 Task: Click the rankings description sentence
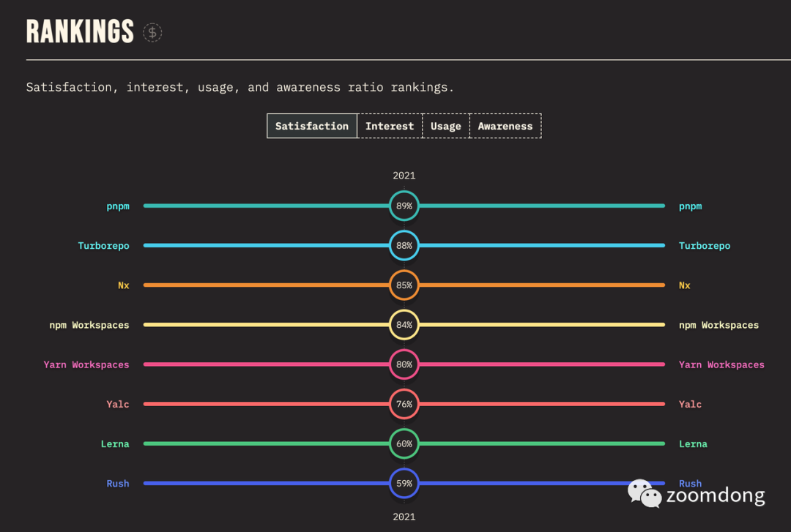[239, 87]
